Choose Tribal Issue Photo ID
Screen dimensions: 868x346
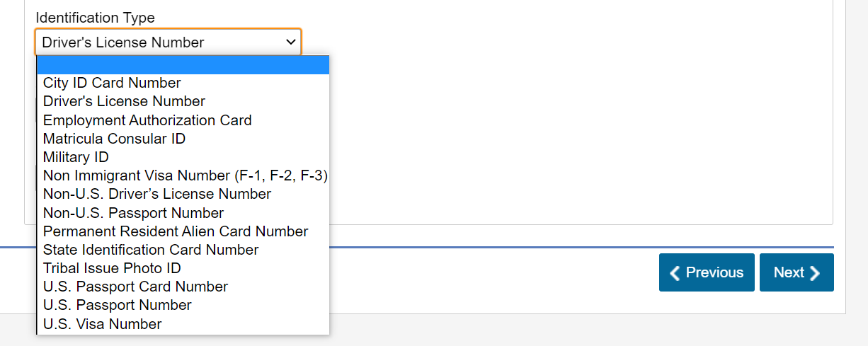(x=183, y=268)
